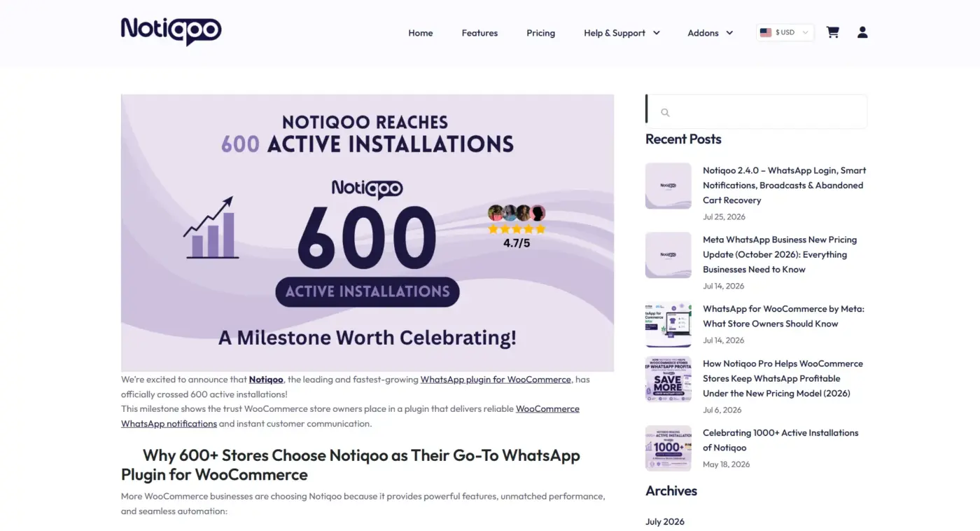Open thumbnail for WhatsApp for WooCommerce by Meta post

(x=668, y=324)
